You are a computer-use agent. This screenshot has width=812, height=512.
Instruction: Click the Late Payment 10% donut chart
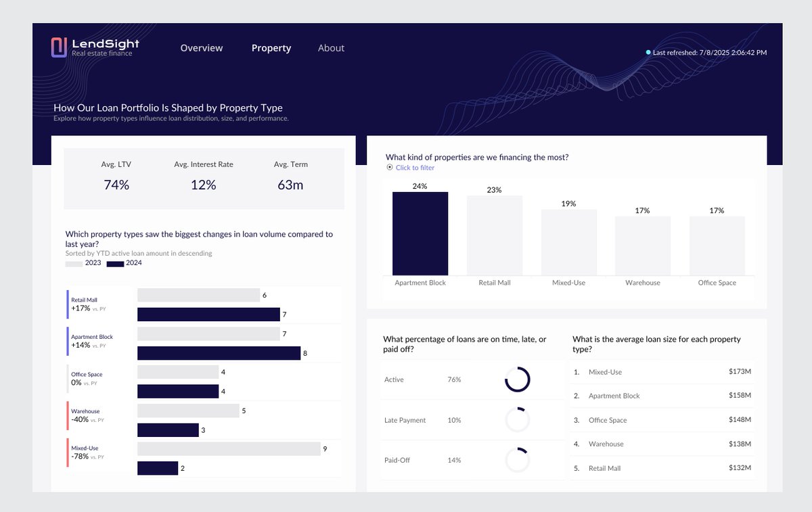point(518,420)
